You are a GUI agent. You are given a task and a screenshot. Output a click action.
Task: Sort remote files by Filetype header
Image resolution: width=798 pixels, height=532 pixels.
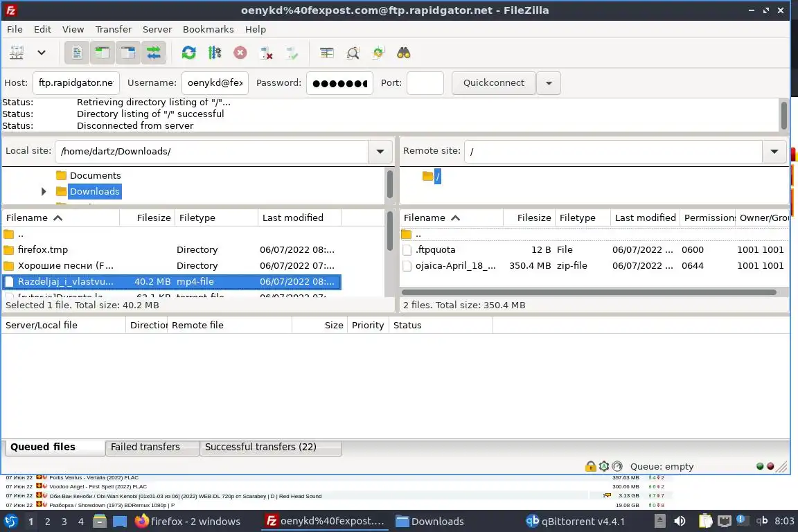pyautogui.click(x=583, y=218)
